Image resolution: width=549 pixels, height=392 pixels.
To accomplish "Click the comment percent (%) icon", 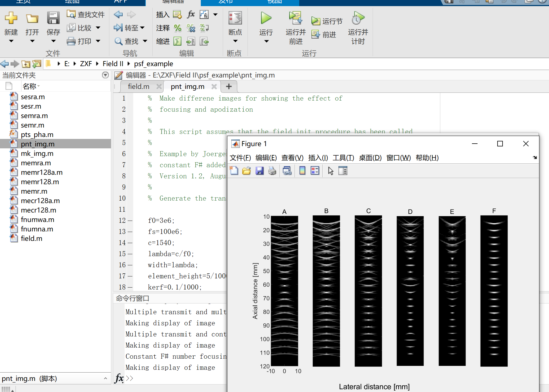I will (x=177, y=28).
